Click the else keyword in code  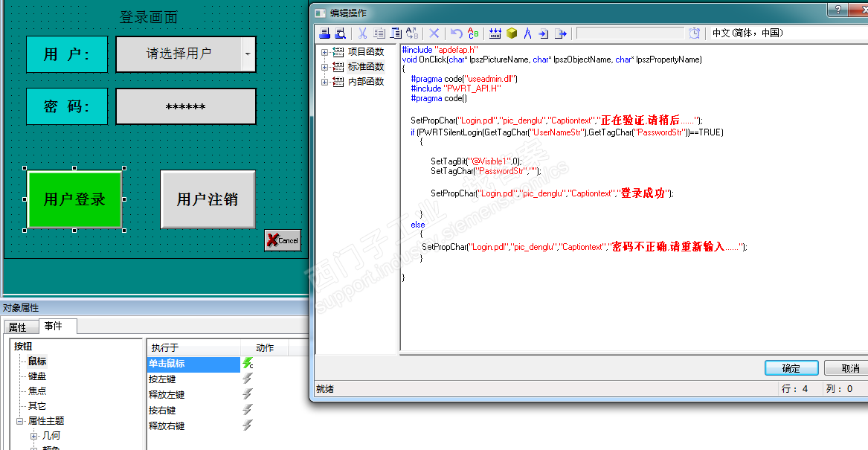(418, 225)
